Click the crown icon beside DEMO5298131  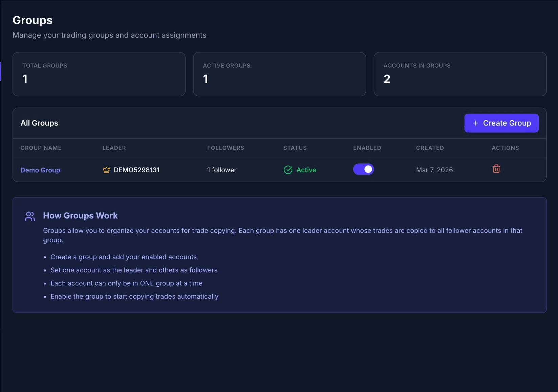pyautogui.click(x=106, y=170)
